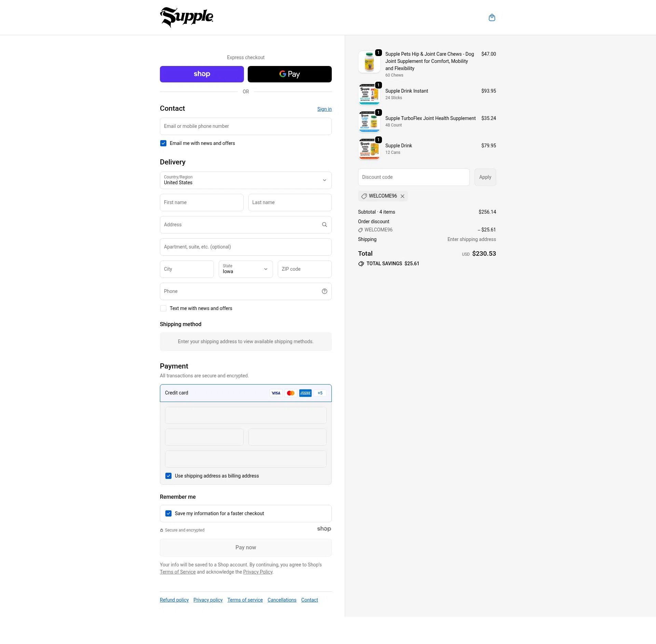The height and width of the screenshot is (644, 656).
Task: Expand the +5 extra payment methods
Action: (x=320, y=393)
